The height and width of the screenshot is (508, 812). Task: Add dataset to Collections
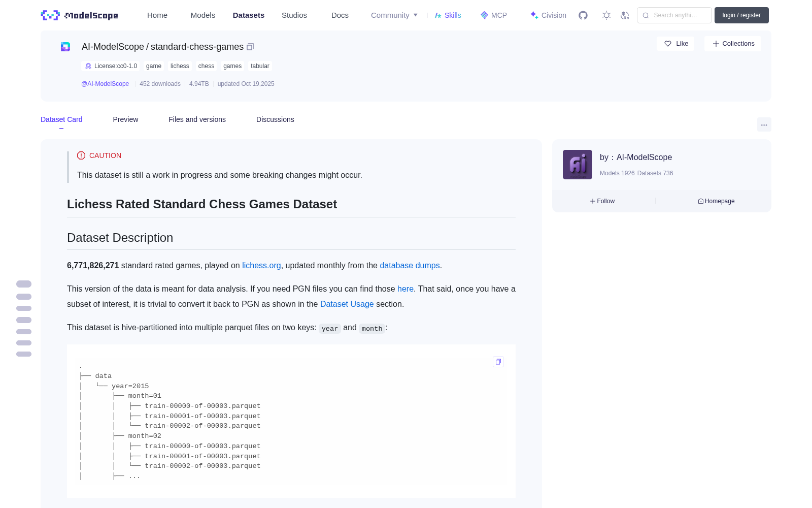pyautogui.click(x=733, y=44)
